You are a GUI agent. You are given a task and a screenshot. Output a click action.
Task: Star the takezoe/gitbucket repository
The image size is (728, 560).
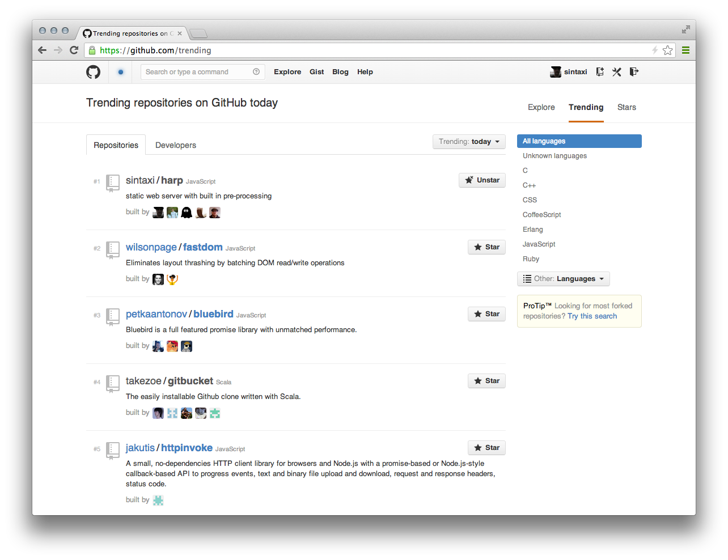pos(486,381)
